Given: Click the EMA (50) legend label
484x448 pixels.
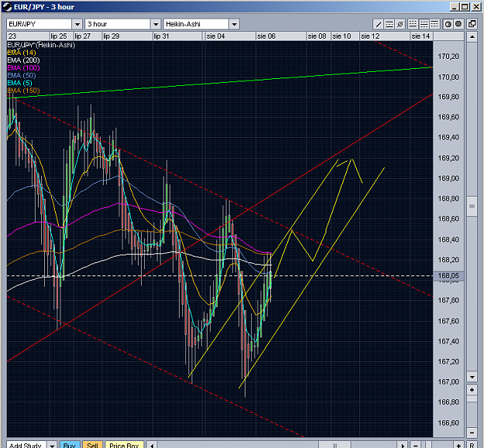Looking at the screenshot, I should click(x=22, y=75).
